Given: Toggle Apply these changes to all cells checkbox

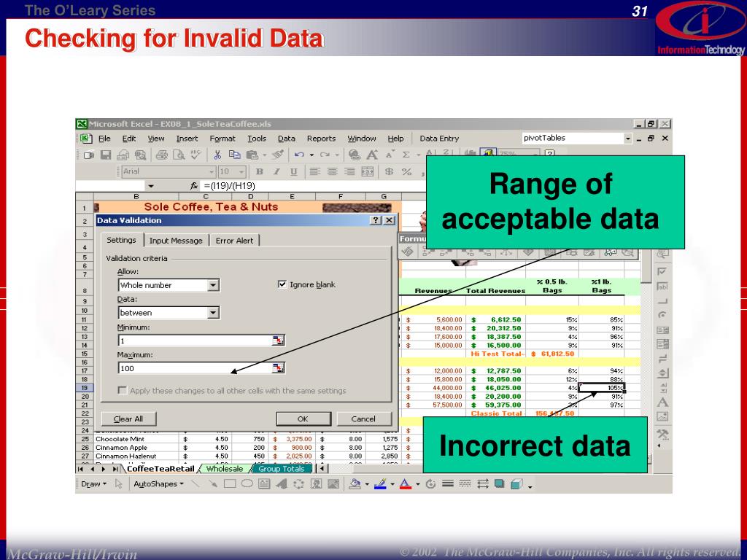Looking at the screenshot, I should point(123,391).
